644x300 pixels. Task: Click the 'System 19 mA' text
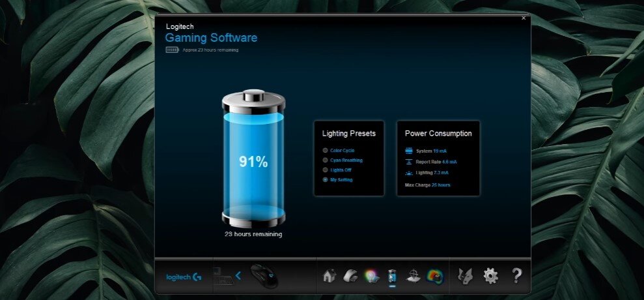[431, 151]
